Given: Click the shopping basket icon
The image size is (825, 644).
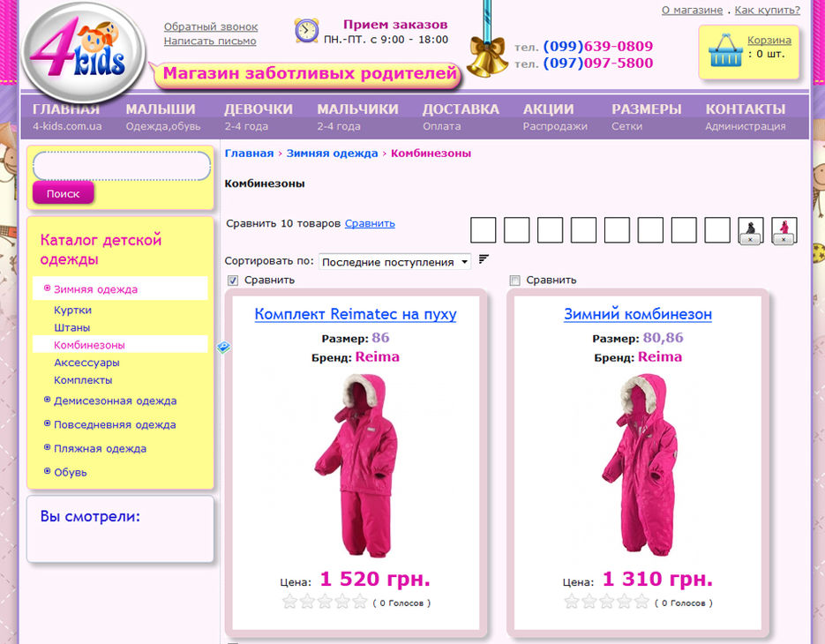Looking at the screenshot, I should point(725,51).
